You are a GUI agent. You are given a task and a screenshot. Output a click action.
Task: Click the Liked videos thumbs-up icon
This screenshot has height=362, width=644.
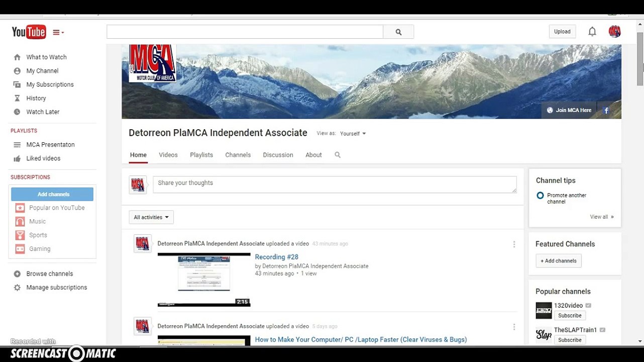coord(17,158)
